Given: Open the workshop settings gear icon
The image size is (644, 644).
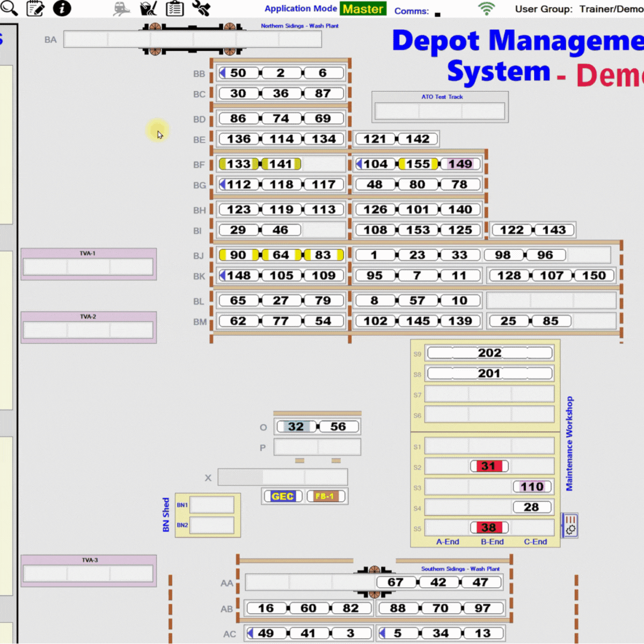Looking at the screenshot, I should tap(570, 525).
